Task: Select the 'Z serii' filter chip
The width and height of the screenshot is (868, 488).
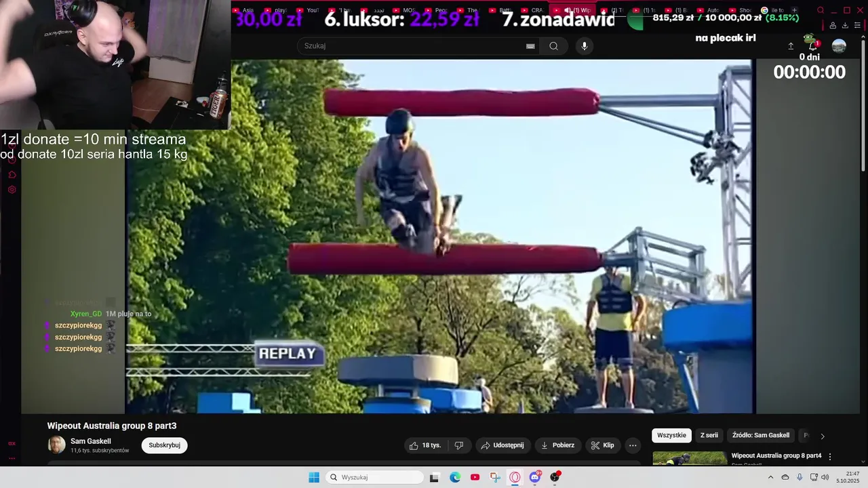Action: coord(709,435)
